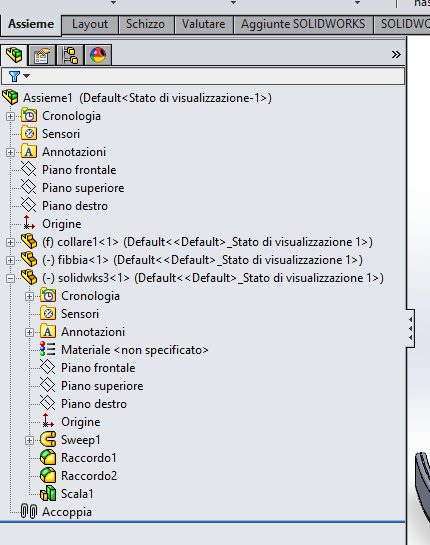Viewport: 430px width, 545px height.
Task: Click the blue filter funnel icon
Action: [14, 76]
